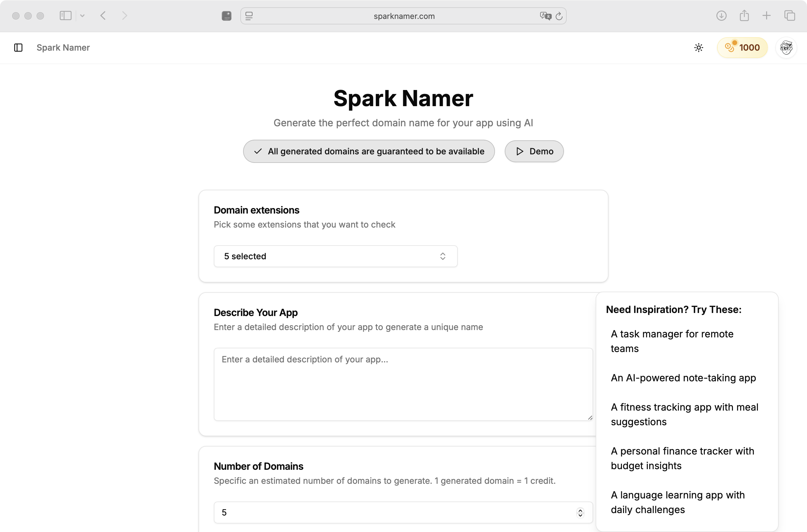Screen dimensions: 807x532
Task: Open the profile avatar menu
Action: 786,48
